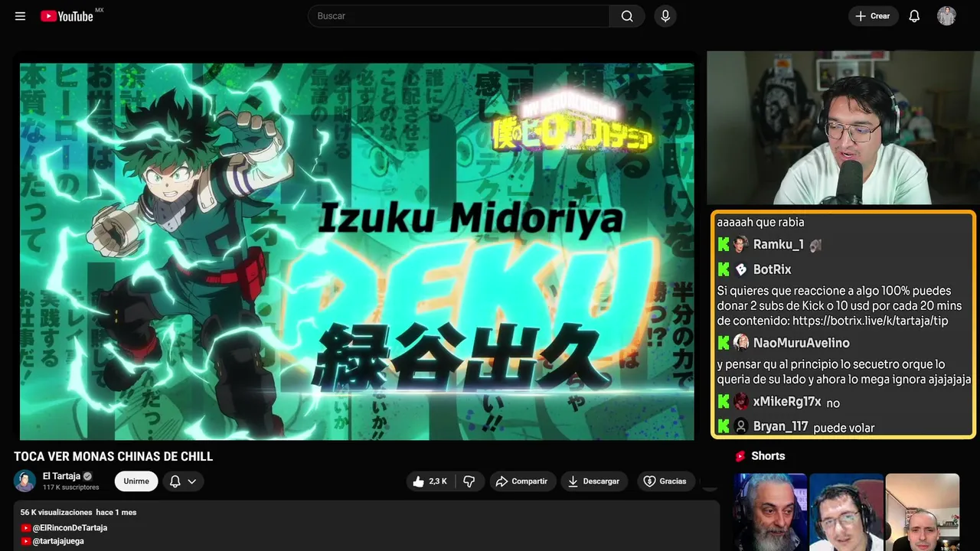Click verified badge next to El Tartaja
Viewport: 980px width, 551px height.
point(88,476)
